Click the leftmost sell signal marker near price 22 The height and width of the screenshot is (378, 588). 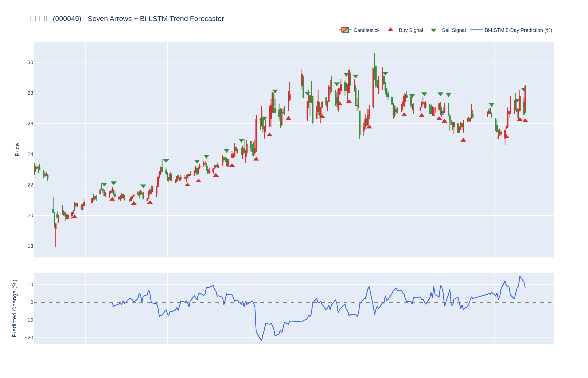point(104,184)
